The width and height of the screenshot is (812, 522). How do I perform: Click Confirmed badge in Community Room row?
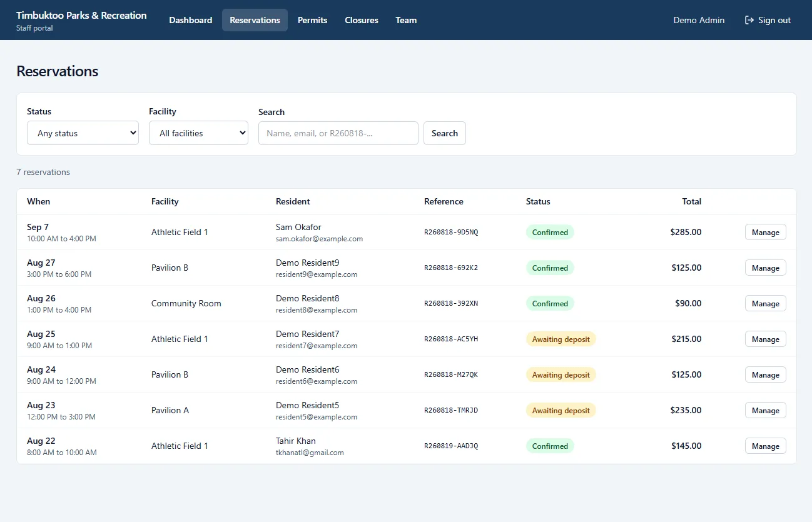(550, 303)
